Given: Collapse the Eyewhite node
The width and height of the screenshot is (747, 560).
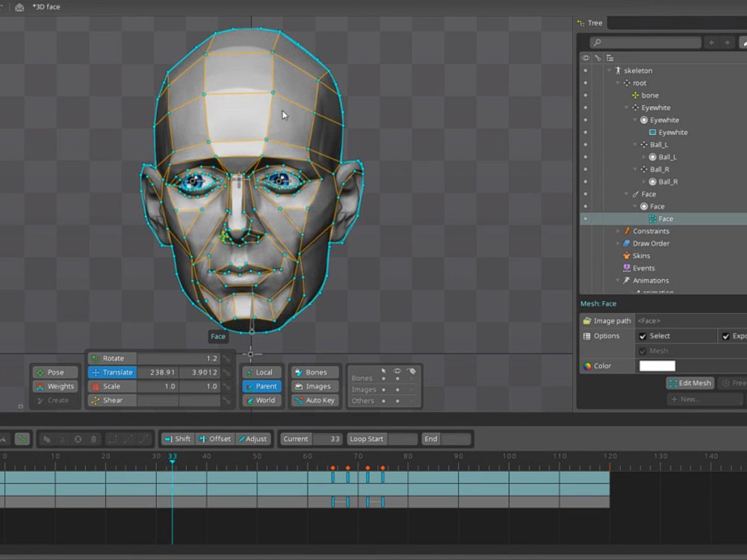Looking at the screenshot, I should pyautogui.click(x=626, y=108).
